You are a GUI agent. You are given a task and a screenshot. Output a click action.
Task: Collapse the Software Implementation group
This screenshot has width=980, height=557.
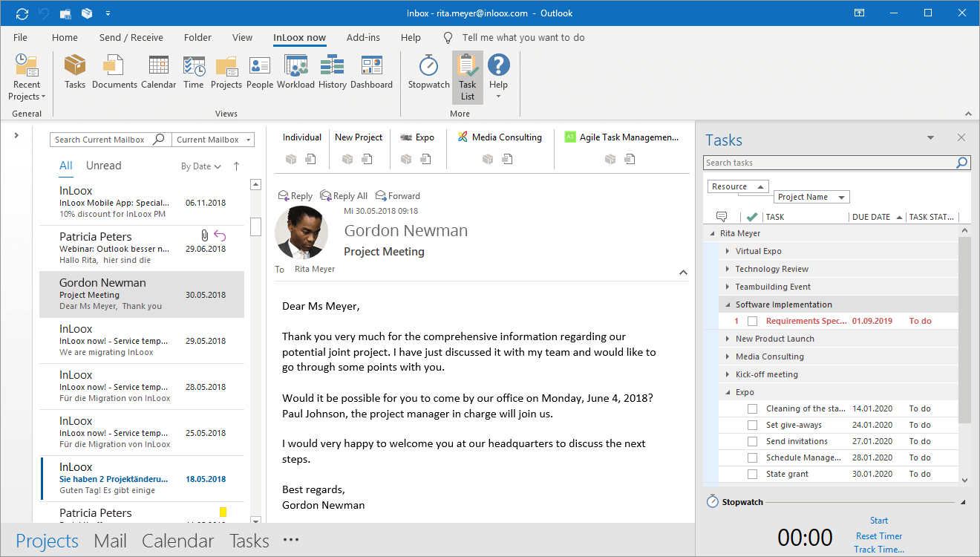(728, 304)
